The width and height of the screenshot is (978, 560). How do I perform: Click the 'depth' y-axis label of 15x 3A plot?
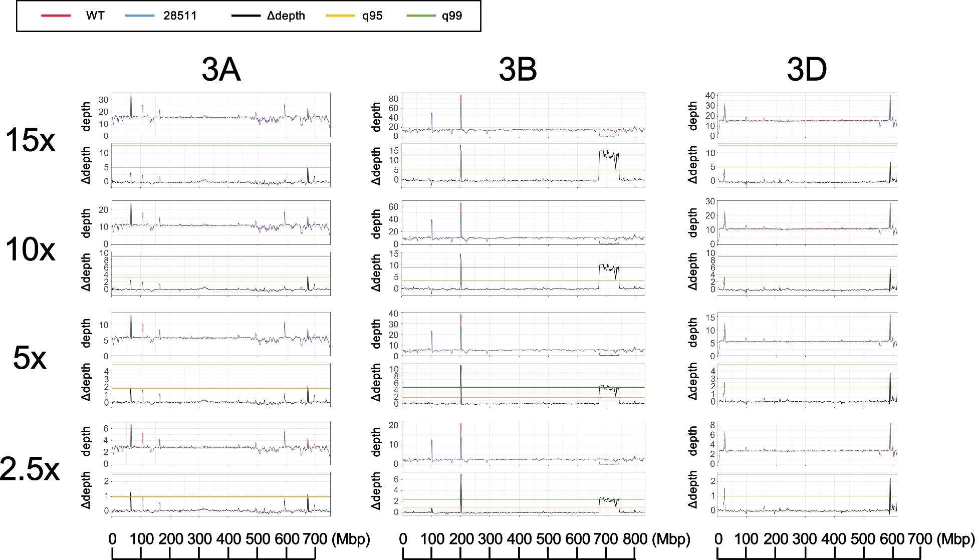pos(86,116)
